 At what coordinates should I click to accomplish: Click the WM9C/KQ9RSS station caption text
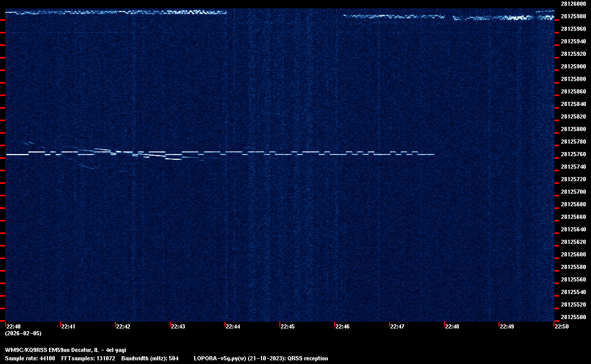65,350
